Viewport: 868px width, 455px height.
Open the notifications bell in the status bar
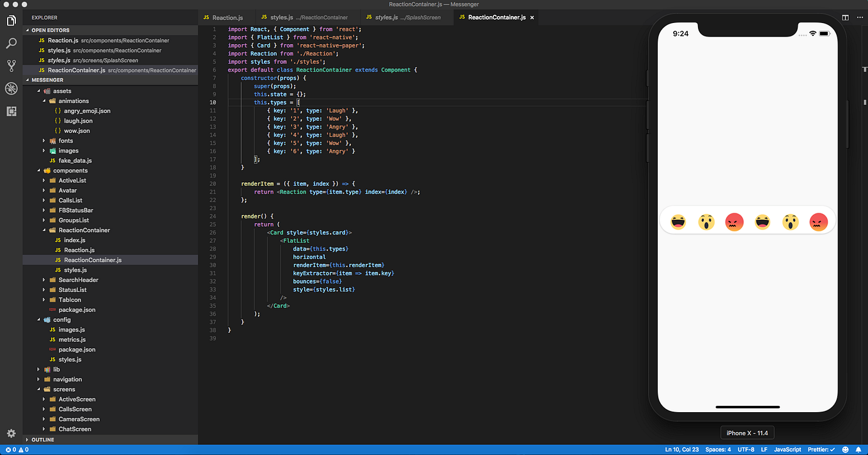click(x=858, y=449)
